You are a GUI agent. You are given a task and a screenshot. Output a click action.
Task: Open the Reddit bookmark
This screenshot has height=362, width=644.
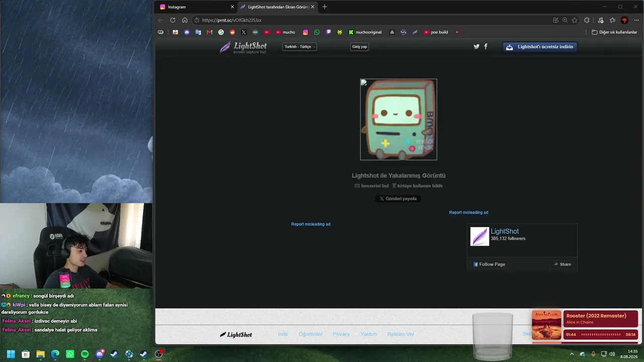pyautogui.click(x=232, y=32)
